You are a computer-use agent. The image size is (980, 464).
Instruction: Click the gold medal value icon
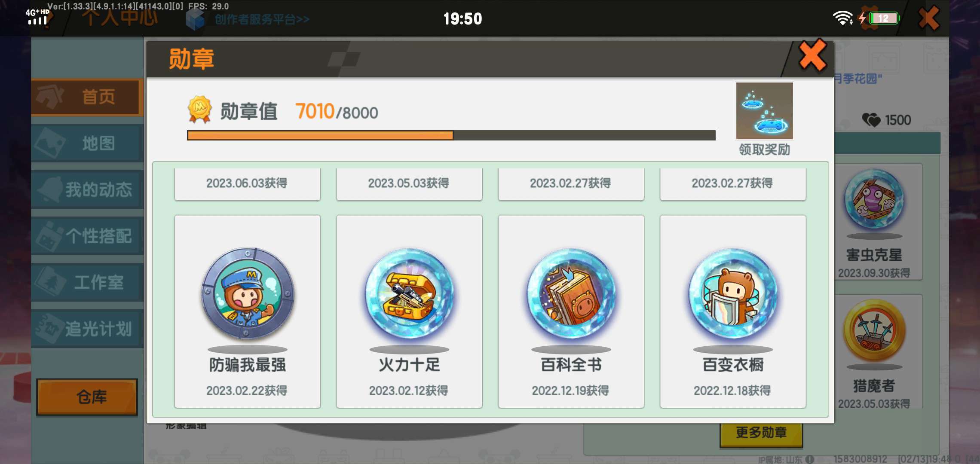(x=199, y=110)
